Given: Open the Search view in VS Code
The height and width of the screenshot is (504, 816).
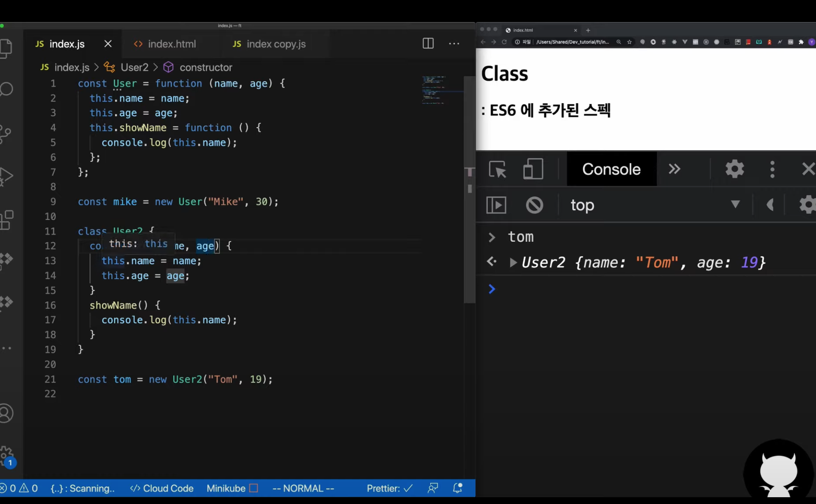Looking at the screenshot, I should tap(6, 89).
